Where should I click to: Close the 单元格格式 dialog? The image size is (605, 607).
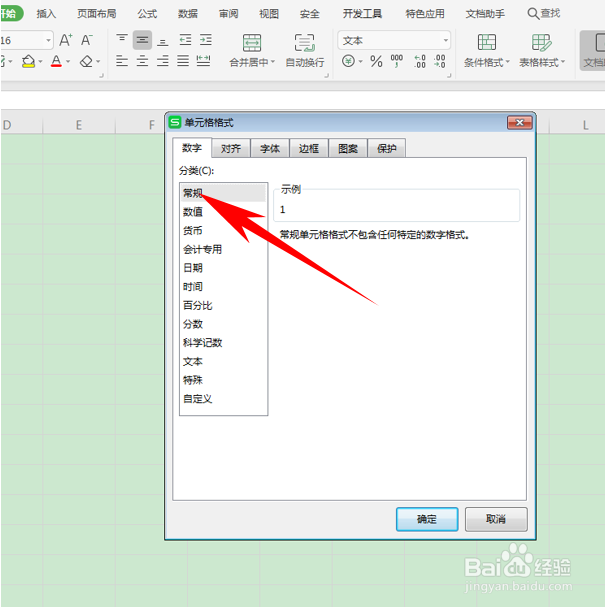[x=519, y=123]
